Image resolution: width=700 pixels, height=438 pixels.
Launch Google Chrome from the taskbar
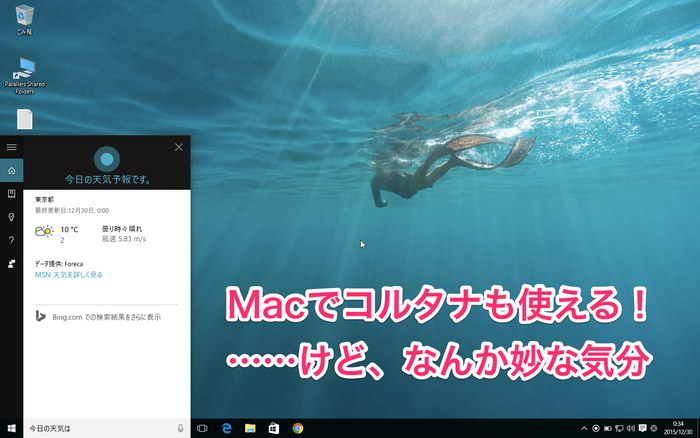[x=298, y=428]
